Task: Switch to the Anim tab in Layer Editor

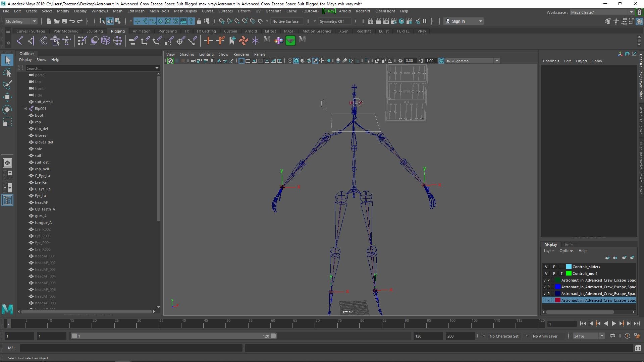Action: click(569, 245)
